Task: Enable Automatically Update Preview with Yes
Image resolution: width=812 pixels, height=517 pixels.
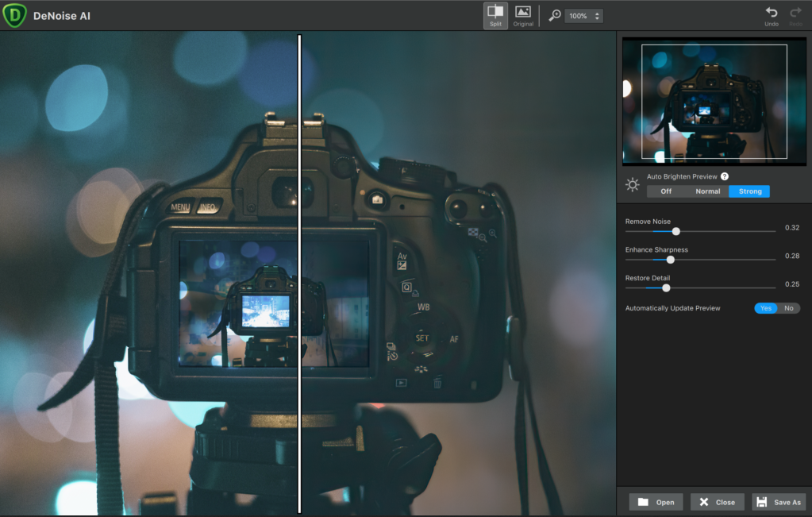Action: coord(766,308)
